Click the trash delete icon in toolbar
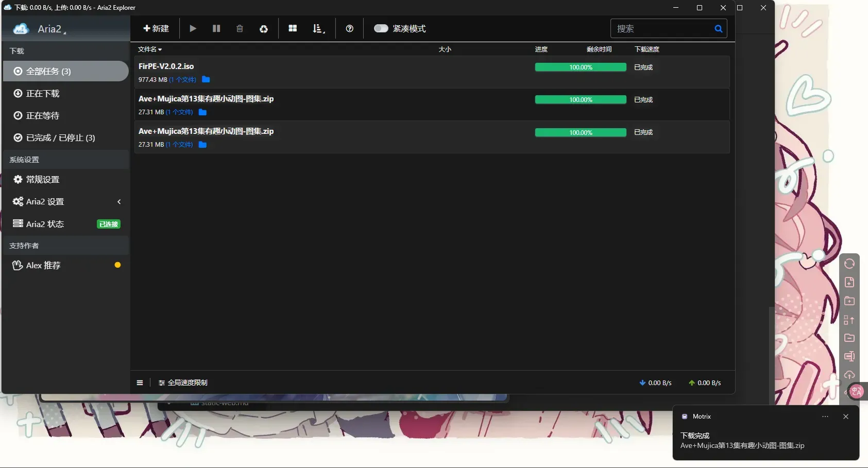 point(240,29)
